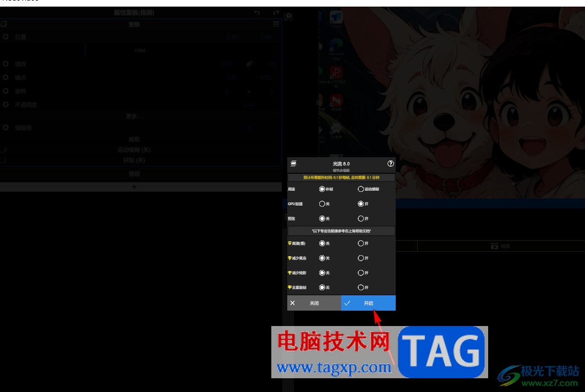This screenshot has height=392, width=585.
Task: Click the redo arrow in properties panel
Action: coord(276,13)
